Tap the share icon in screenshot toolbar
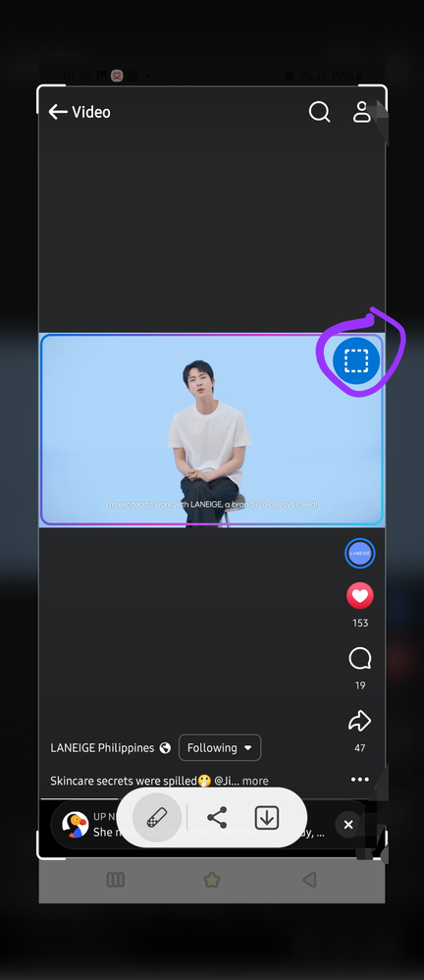Viewport: 424px width, 980px height. 217,818
